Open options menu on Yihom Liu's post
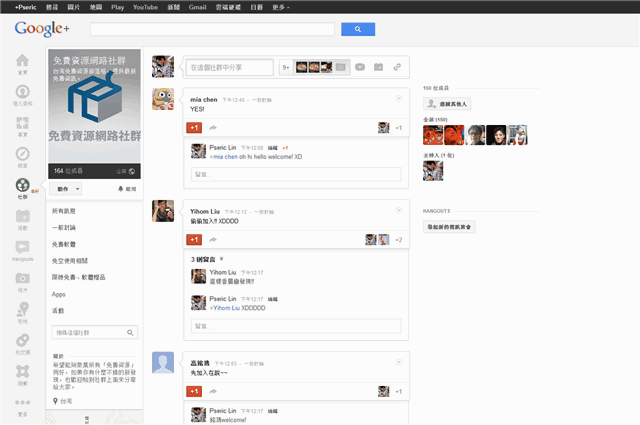 [399, 210]
